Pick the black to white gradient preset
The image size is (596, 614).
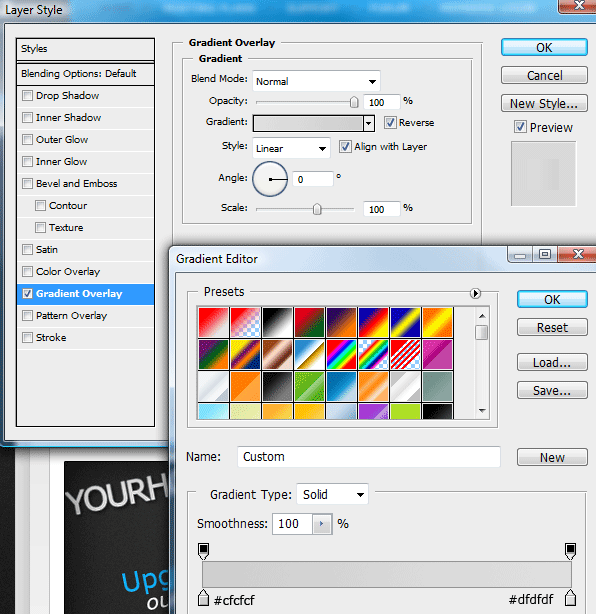click(x=277, y=322)
